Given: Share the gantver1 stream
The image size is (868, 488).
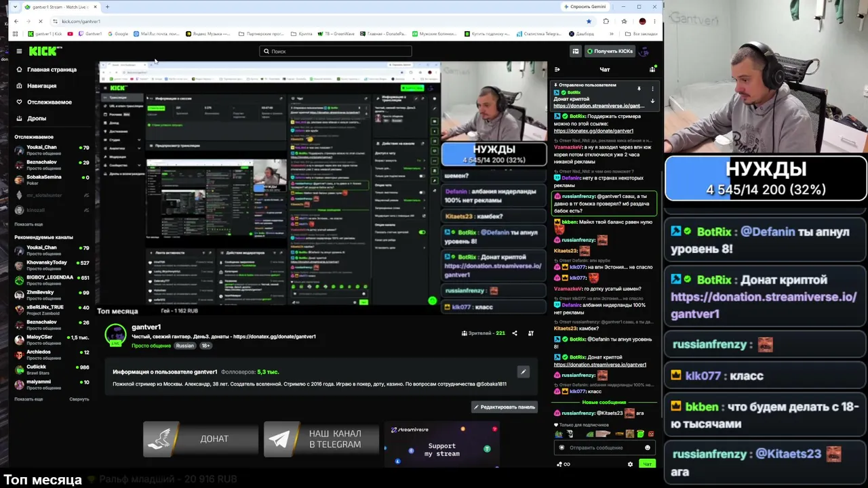Looking at the screenshot, I should (514, 333).
